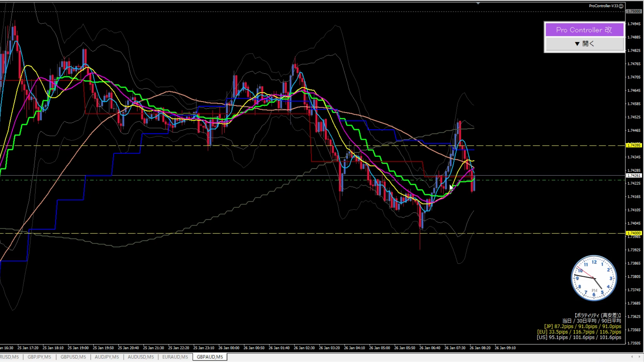
Task: Click the 25 Jan 19:00 time axis label
Action: [x=78, y=348]
